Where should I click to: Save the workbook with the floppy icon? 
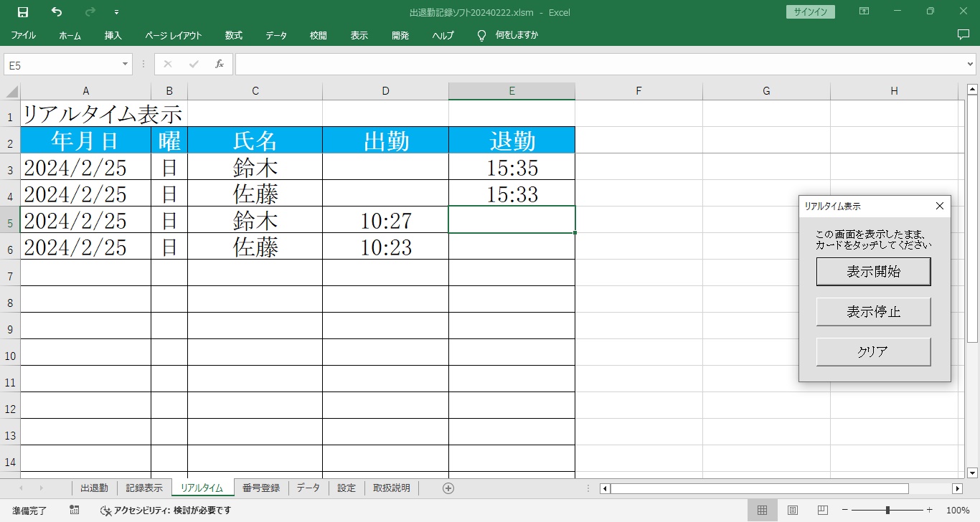tap(23, 12)
